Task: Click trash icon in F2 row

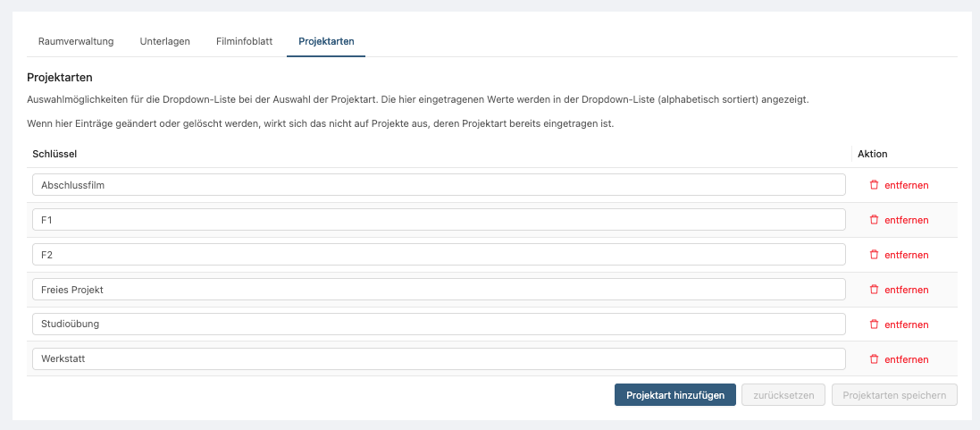Action: point(874,255)
